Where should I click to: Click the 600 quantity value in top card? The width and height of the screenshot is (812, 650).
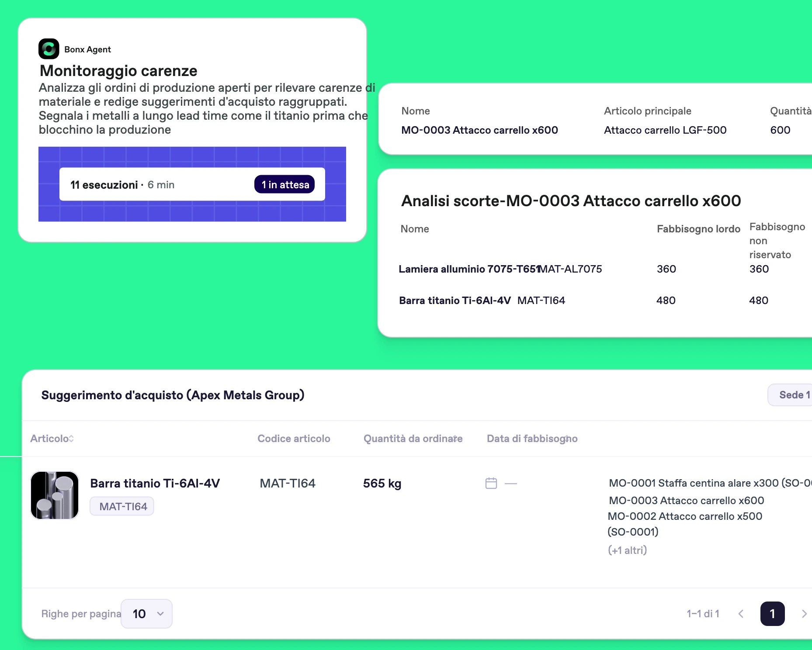click(x=780, y=130)
